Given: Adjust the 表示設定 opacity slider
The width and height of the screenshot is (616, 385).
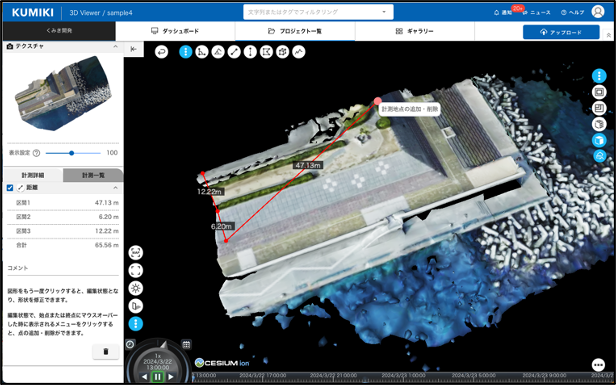Looking at the screenshot, I should click(x=73, y=153).
